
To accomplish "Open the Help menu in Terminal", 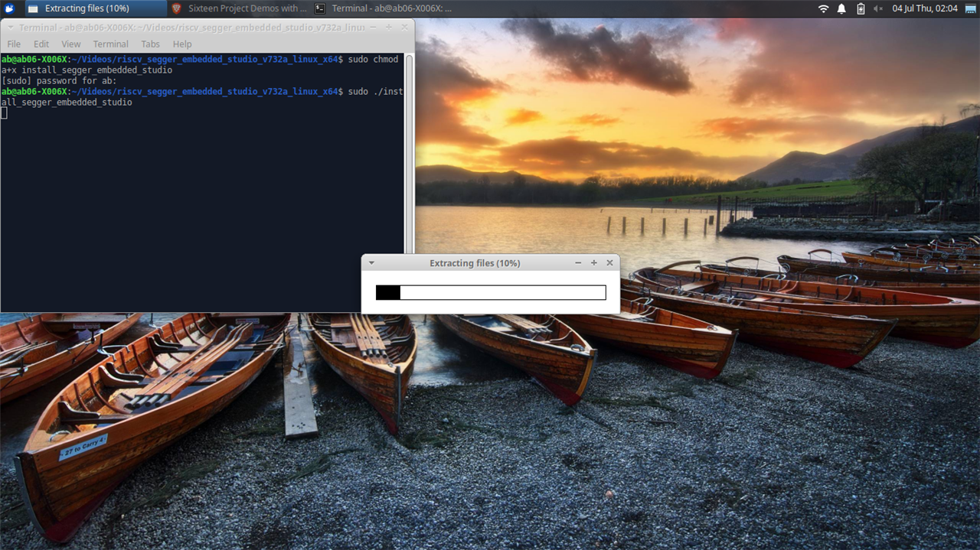I will (x=182, y=44).
